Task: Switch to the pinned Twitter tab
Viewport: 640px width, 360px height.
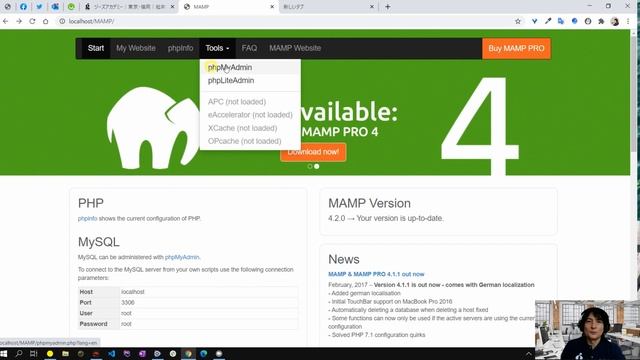Action: pyautogui.click(x=39, y=7)
